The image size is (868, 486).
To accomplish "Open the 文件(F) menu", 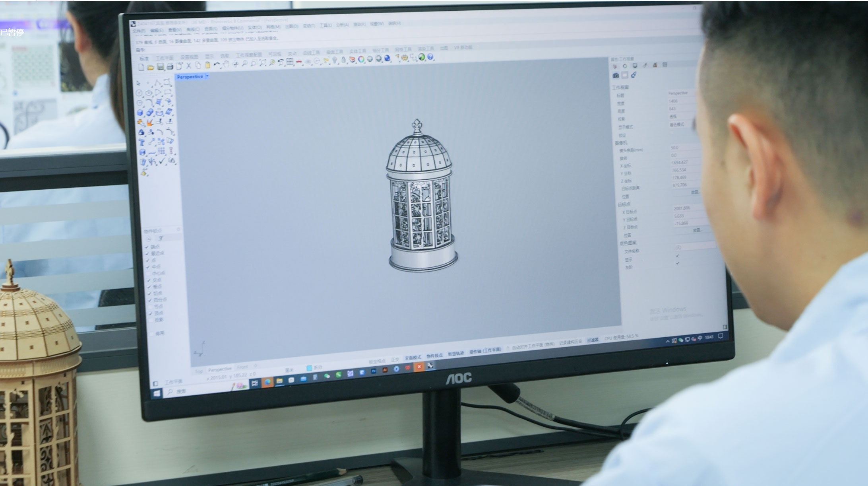I will [139, 31].
